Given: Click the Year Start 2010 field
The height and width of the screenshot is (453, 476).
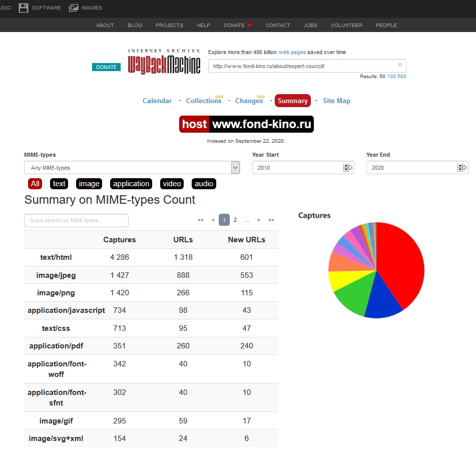Looking at the screenshot, I should tap(303, 168).
